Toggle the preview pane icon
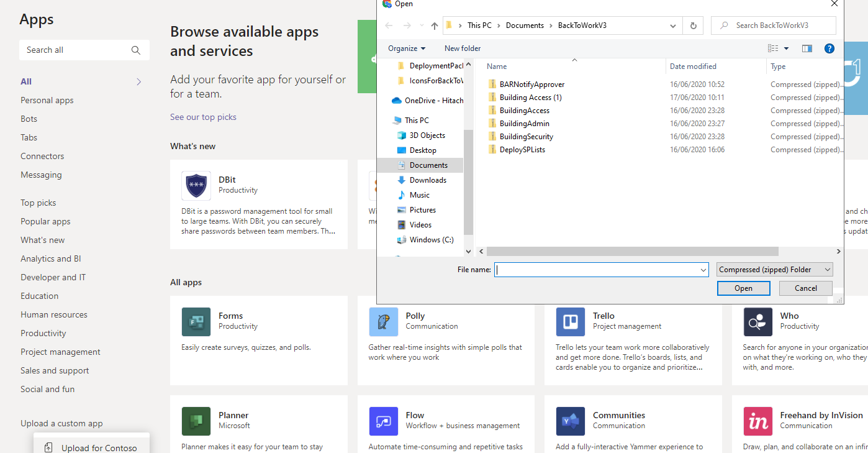 [x=807, y=48]
